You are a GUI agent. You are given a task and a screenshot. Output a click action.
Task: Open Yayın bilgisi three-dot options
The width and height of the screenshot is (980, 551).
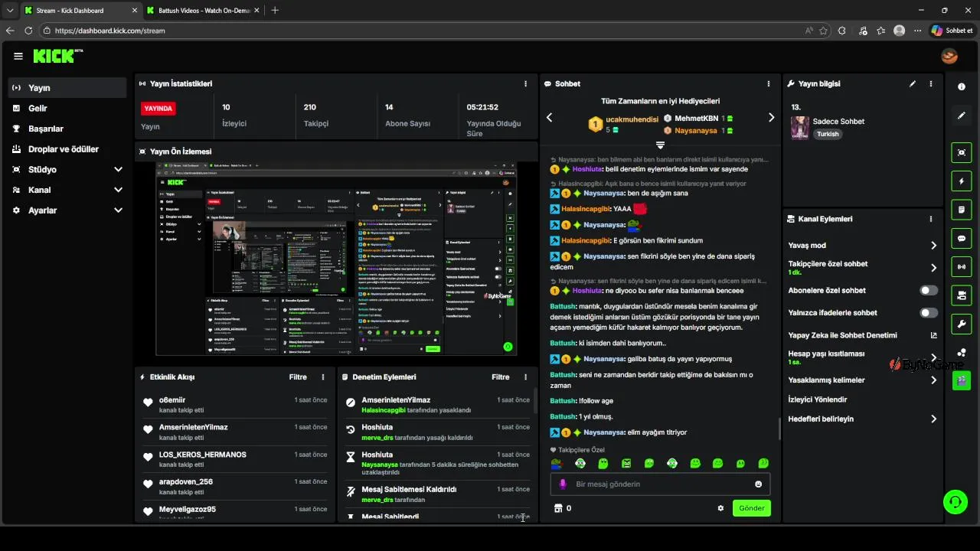click(931, 83)
